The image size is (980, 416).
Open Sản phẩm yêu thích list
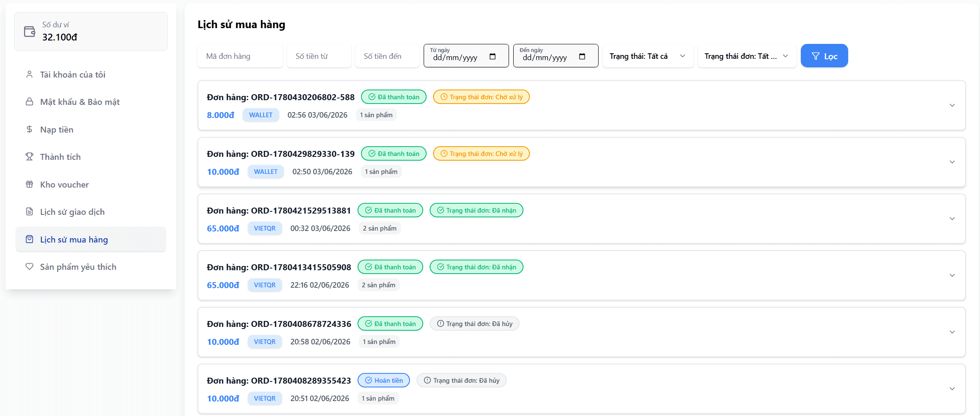(x=91, y=267)
